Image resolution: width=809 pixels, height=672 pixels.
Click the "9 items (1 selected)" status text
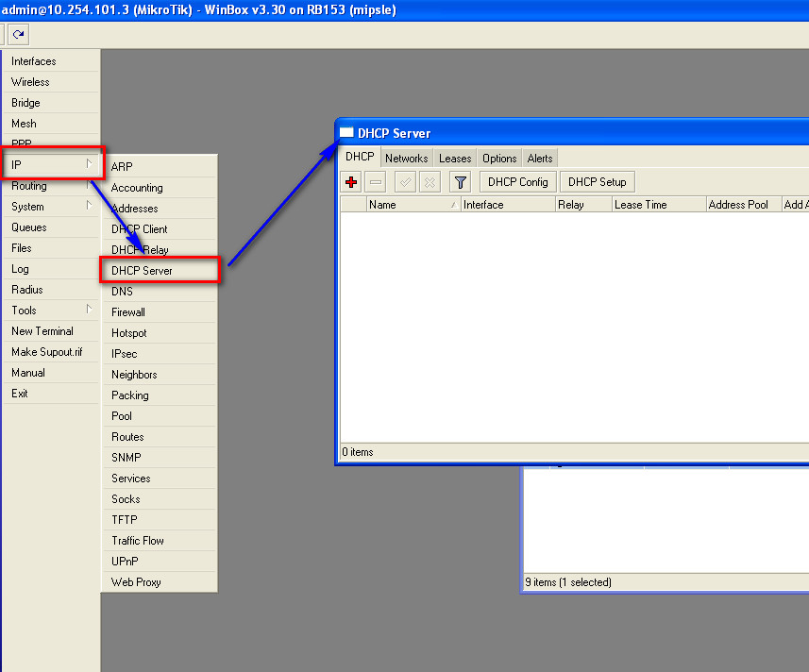(x=568, y=582)
